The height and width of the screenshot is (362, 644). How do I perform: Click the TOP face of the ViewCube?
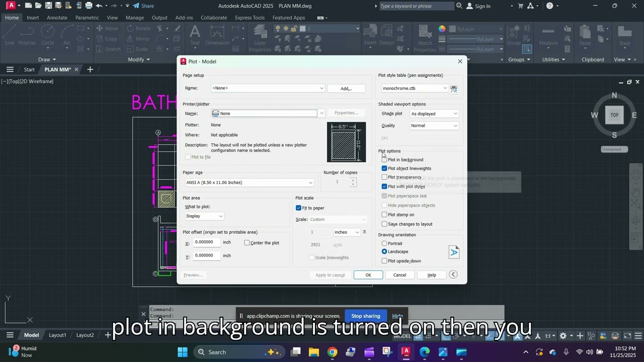pyautogui.click(x=614, y=115)
